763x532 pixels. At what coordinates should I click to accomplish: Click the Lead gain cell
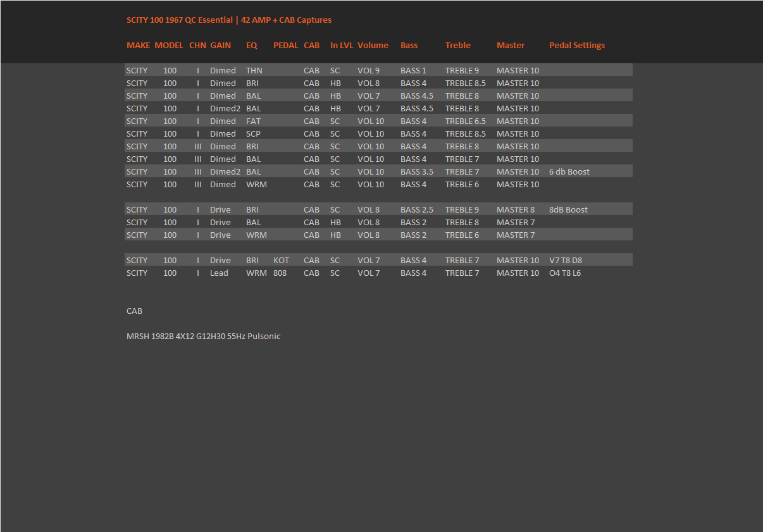point(219,273)
